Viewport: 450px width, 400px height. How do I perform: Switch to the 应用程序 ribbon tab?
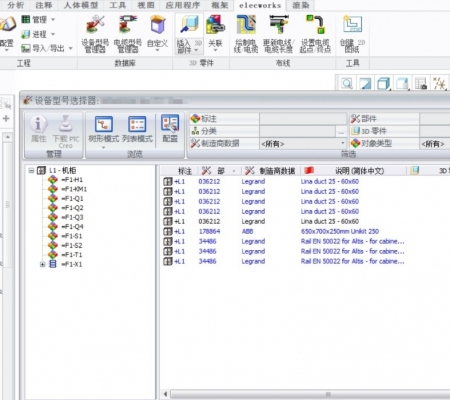click(x=183, y=5)
